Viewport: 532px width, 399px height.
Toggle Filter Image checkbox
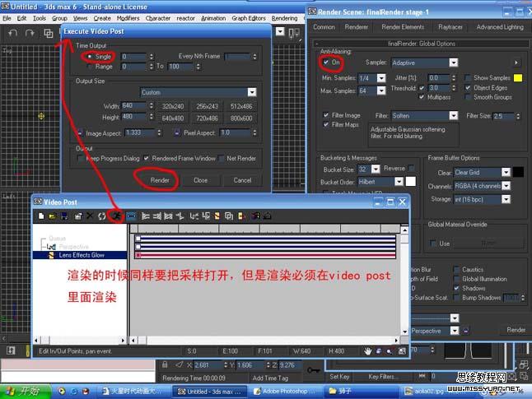coord(326,115)
